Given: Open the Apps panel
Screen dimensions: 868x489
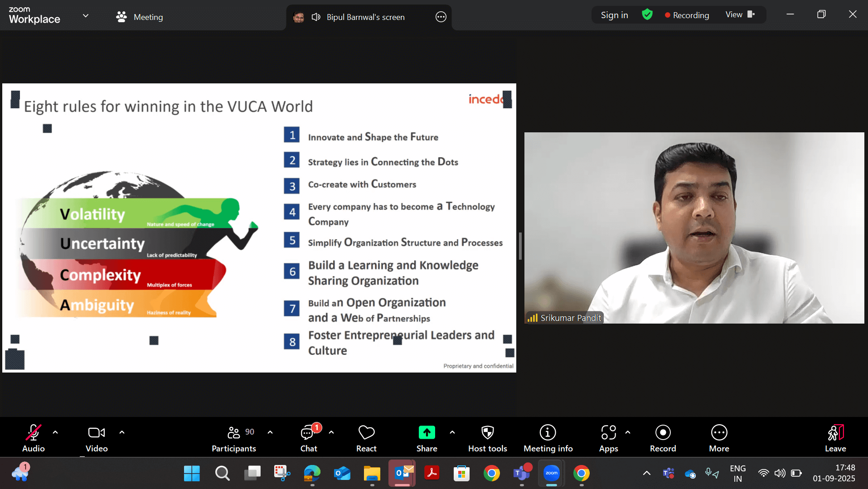Looking at the screenshot, I should coord(608,438).
